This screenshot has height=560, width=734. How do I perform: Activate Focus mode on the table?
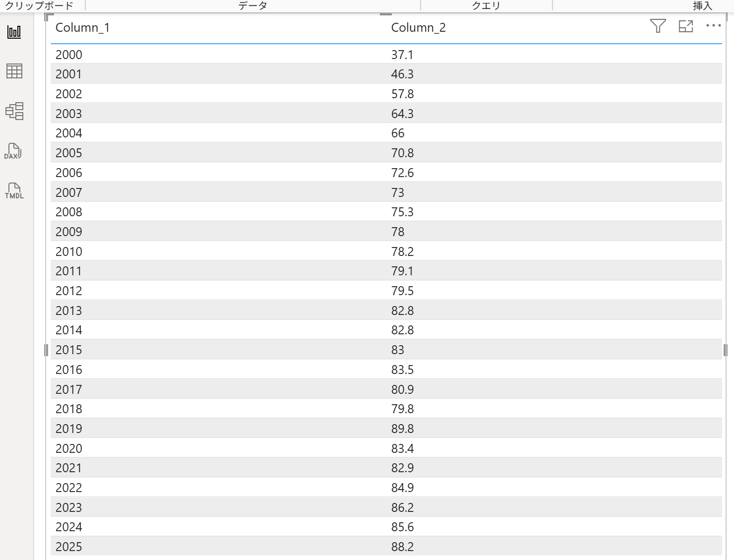[685, 26]
